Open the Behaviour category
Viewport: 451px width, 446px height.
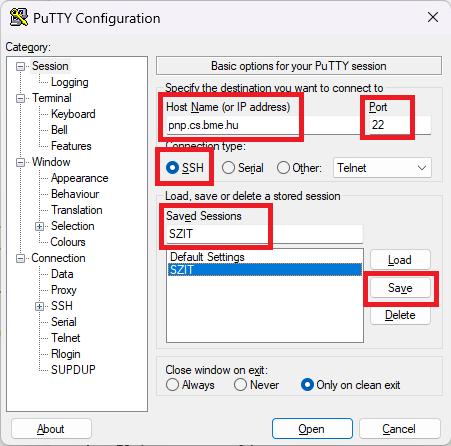pos(75,194)
